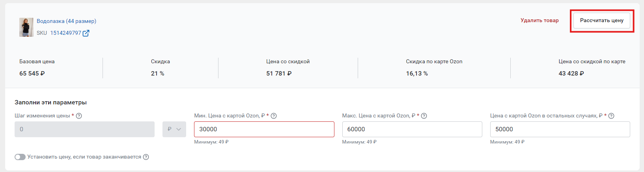Image resolution: width=644 pixels, height=172 pixels.
Task: Click the Скидка по карте Ozon percentage
Action: 417,74
